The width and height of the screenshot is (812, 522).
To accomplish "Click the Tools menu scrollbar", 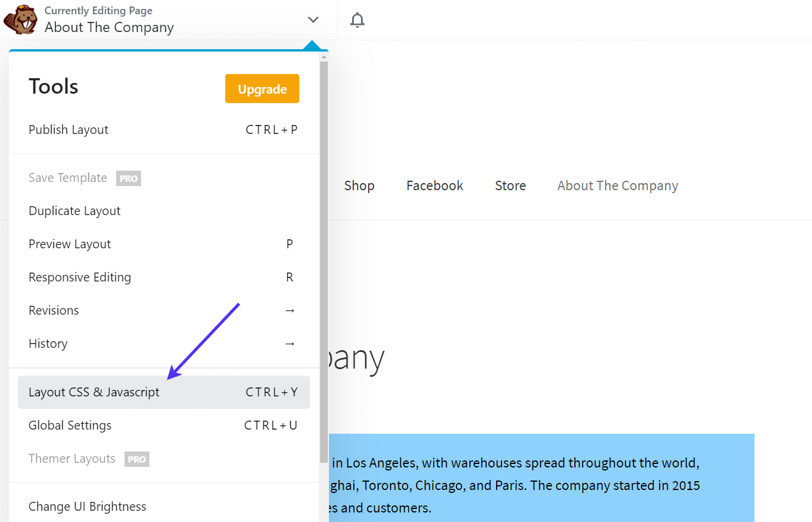I will click(x=324, y=261).
